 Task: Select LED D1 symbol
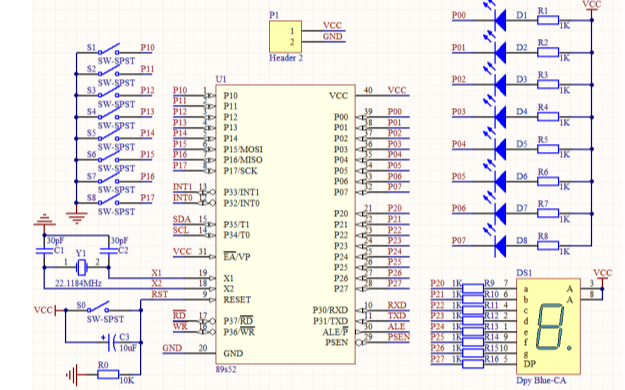point(500,20)
